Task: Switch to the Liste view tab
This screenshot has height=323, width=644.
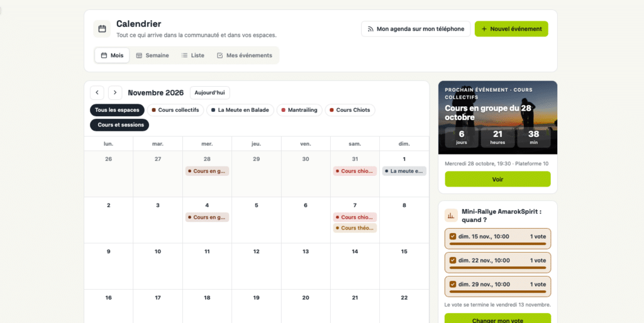Action: (x=192, y=55)
